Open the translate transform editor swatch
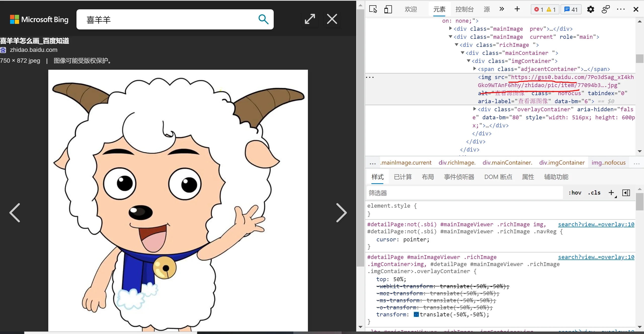Viewport: 644px width, 334px height. [x=416, y=314]
